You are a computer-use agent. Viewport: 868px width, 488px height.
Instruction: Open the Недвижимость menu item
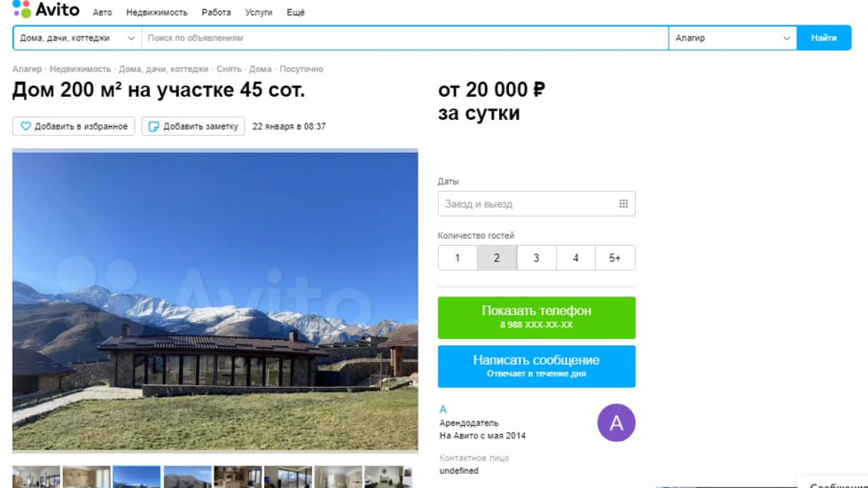(x=157, y=13)
